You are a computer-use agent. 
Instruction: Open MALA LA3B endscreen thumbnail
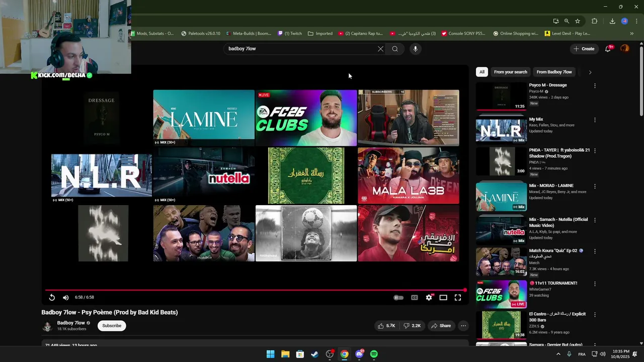[x=408, y=175]
